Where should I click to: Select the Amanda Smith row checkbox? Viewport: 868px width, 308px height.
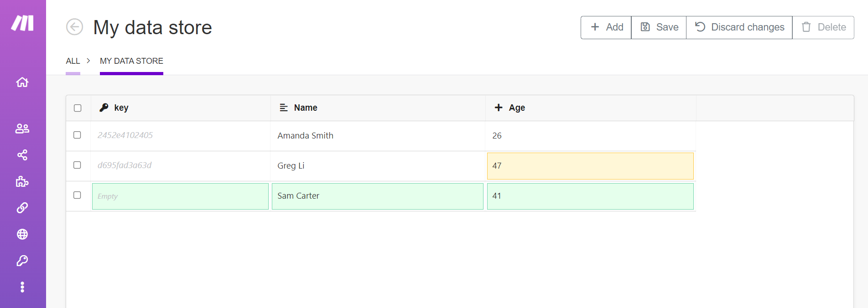click(77, 135)
